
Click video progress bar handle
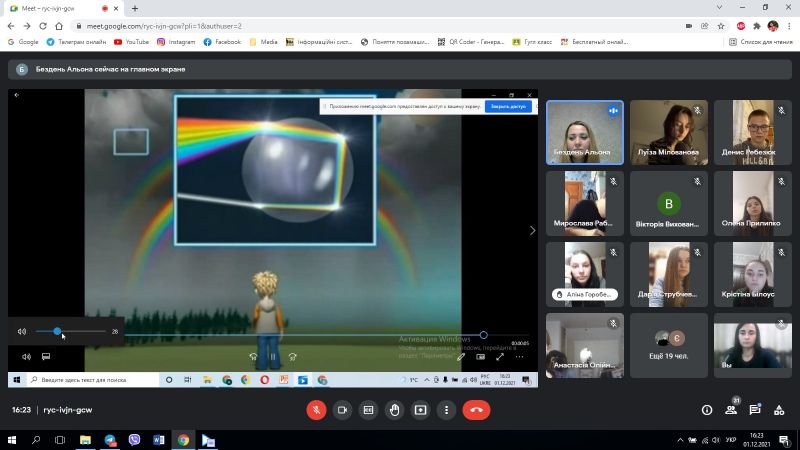pyautogui.click(x=483, y=335)
